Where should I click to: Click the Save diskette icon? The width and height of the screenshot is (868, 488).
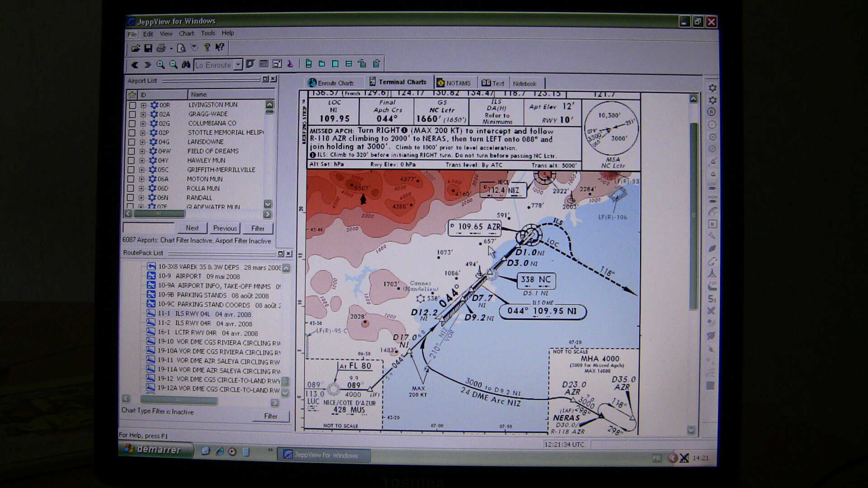[148, 48]
